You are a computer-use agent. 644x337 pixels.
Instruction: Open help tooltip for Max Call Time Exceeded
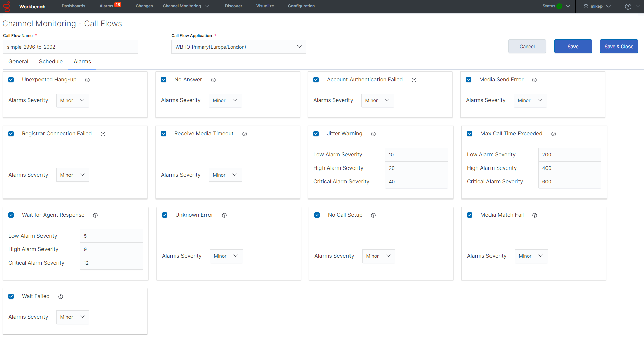[x=554, y=134]
